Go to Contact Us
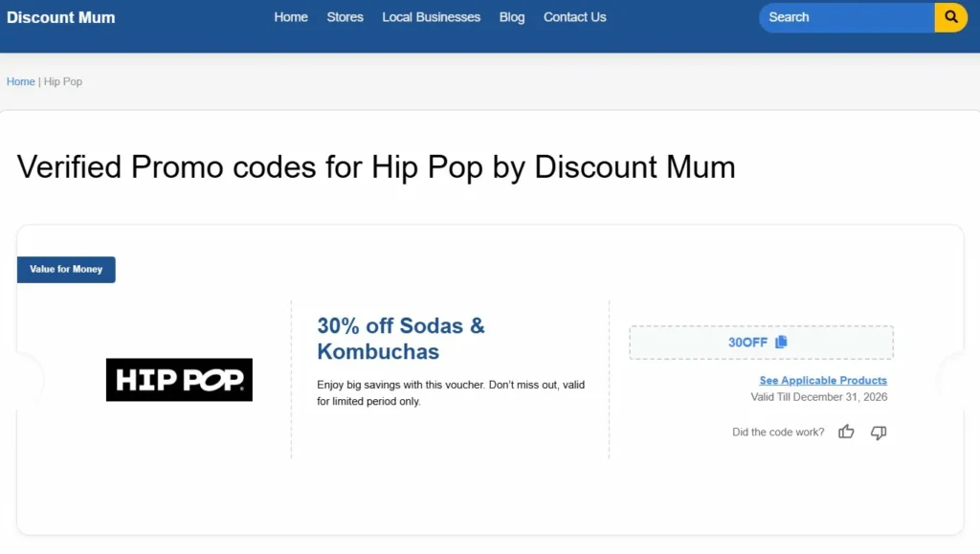The width and height of the screenshot is (980, 554). point(574,17)
